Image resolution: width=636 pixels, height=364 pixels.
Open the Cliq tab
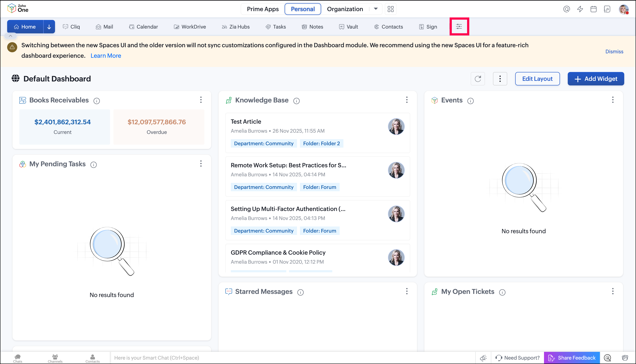click(x=71, y=27)
